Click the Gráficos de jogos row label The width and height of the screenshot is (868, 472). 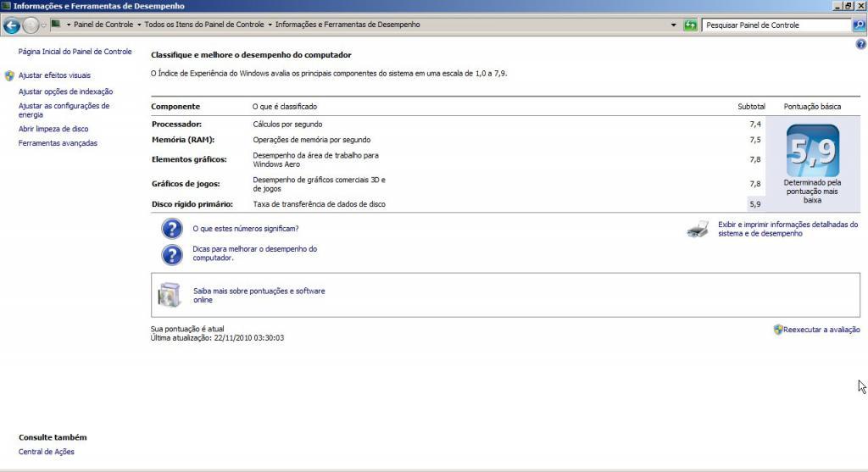tap(186, 184)
